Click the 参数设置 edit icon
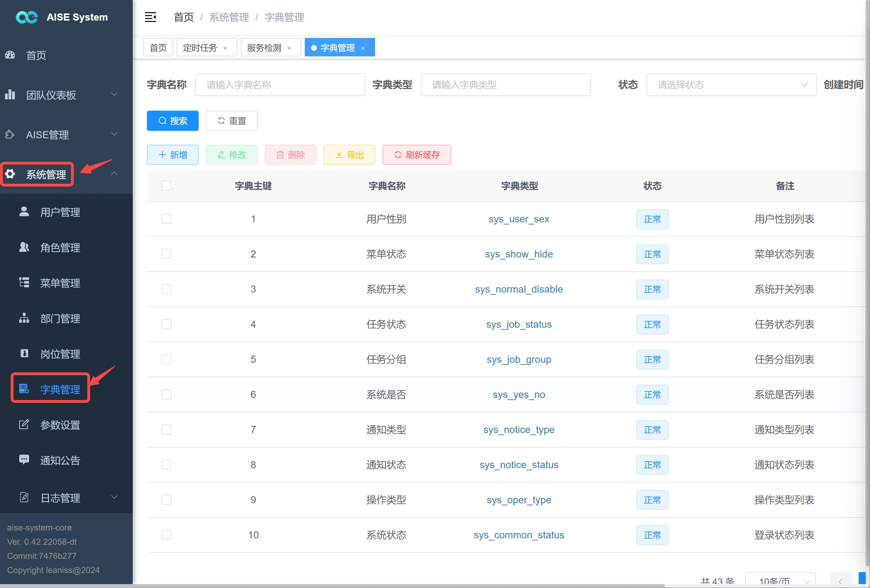The width and height of the screenshot is (870, 588). point(24,425)
